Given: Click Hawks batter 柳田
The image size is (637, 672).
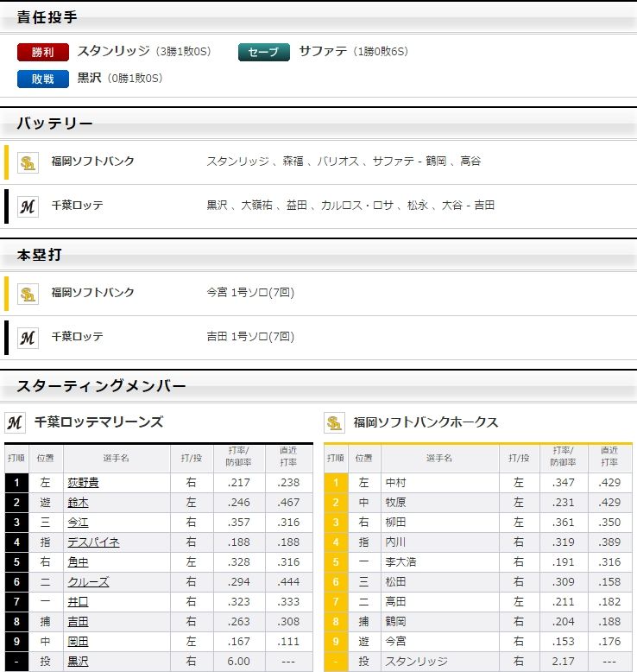Looking at the screenshot, I should [x=395, y=523].
